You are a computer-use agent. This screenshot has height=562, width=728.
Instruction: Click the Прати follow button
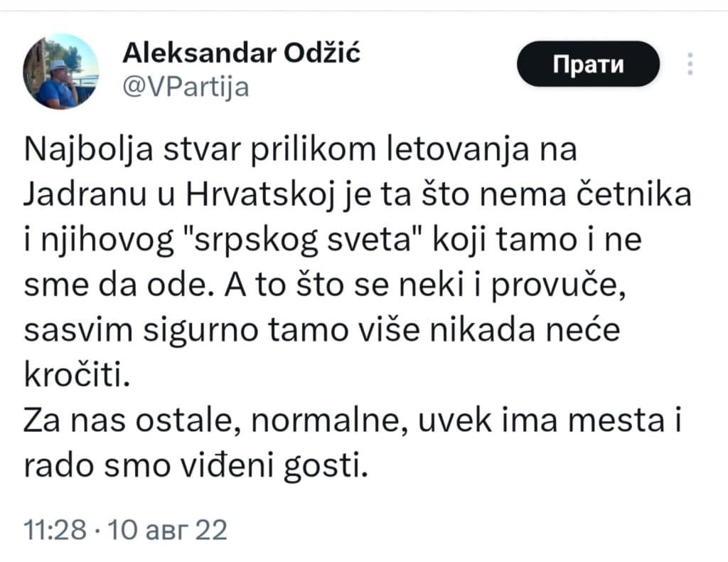click(588, 63)
